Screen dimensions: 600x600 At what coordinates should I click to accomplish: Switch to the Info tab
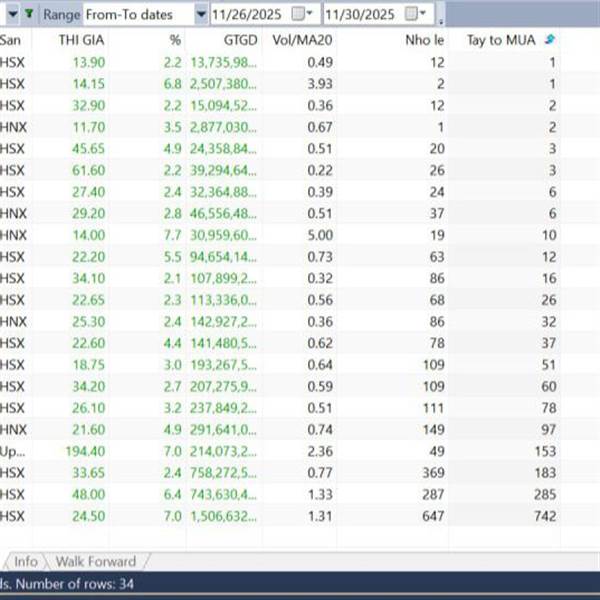click(x=25, y=561)
